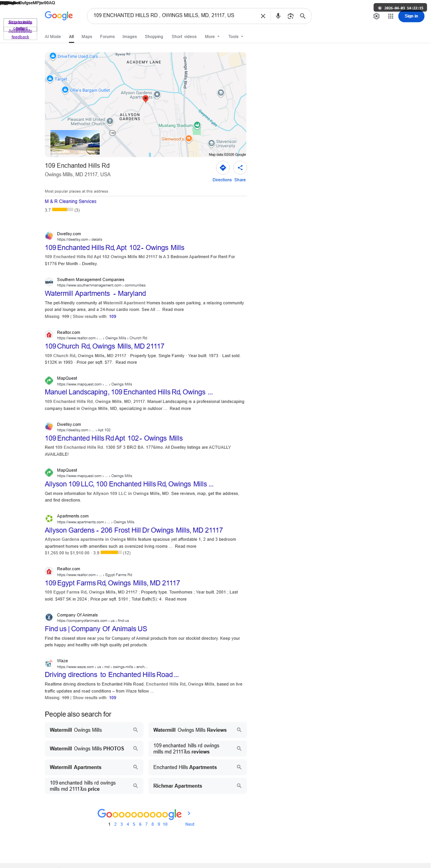Click the magnifier search icon
The height and width of the screenshot is (868, 436).
303,16
